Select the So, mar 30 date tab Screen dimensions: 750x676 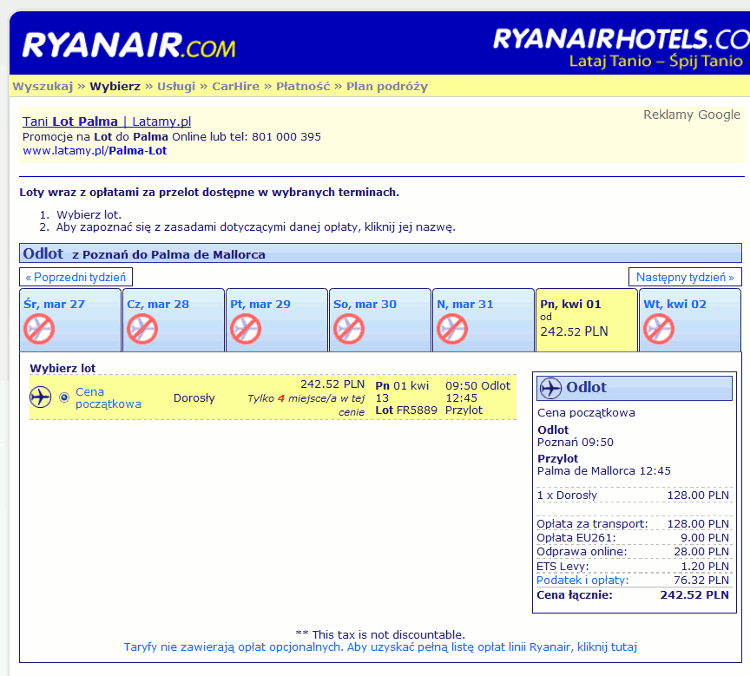(380, 320)
